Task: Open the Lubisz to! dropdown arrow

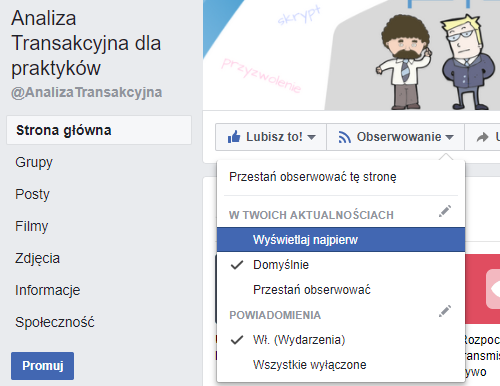Action: pyautogui.click(x=311, y=137)
